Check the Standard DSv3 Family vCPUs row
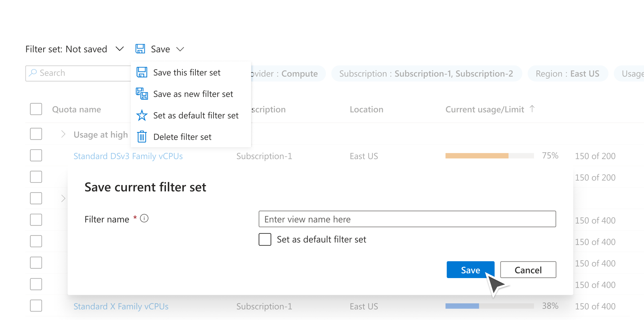644x320 pixels. tap(36, 155)
